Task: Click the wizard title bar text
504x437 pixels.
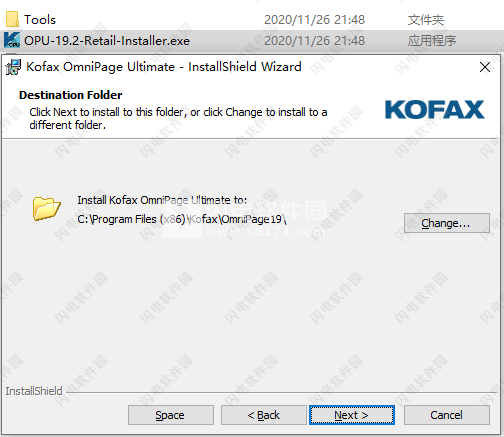Action: point(164,67)
